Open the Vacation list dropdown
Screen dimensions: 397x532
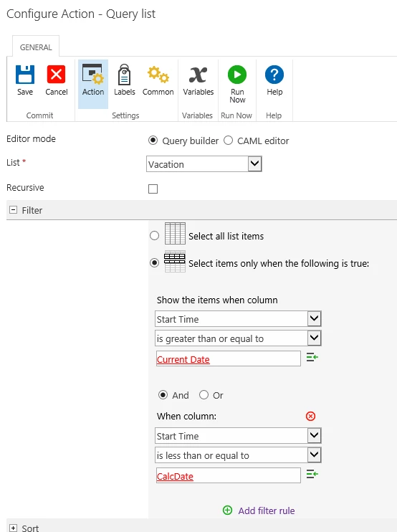coord(204,164)
